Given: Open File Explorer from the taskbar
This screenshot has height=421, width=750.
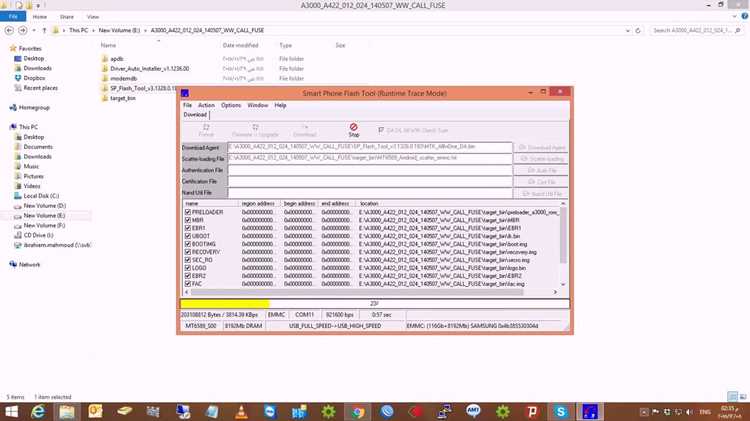Looking at the screenshot, I should [66, 411].
